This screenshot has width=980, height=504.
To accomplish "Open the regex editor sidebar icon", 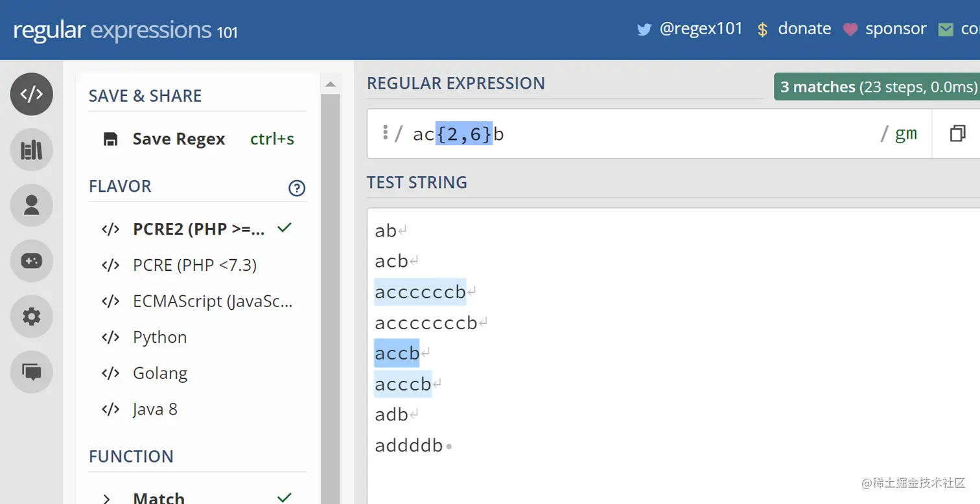I will pyautogui.click(x=31, y=94).
